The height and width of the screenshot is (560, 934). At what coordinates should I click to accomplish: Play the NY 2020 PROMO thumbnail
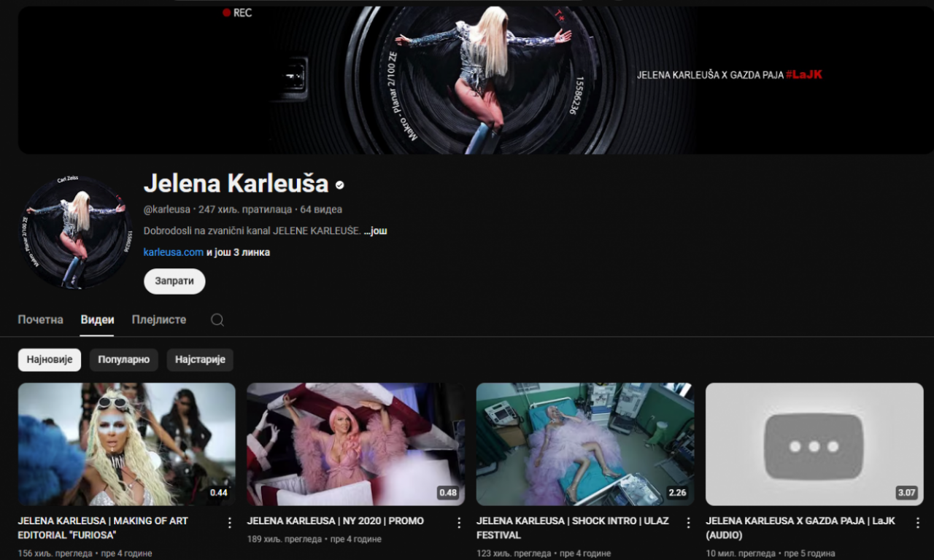356,444
